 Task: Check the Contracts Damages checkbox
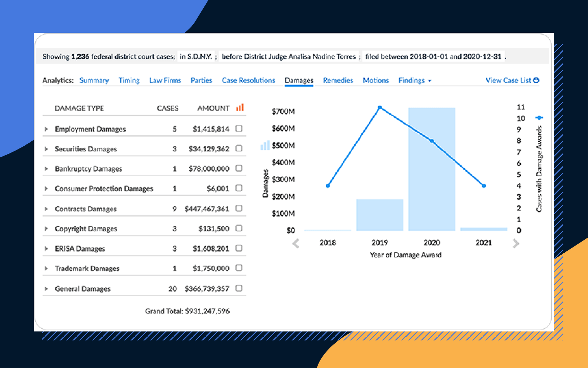[239, 208]
